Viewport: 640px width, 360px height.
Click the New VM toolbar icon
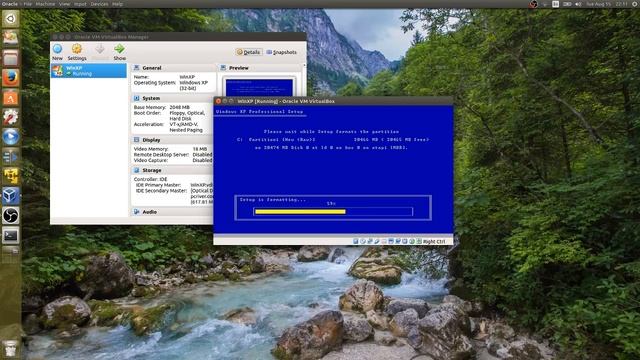(58, 49)
